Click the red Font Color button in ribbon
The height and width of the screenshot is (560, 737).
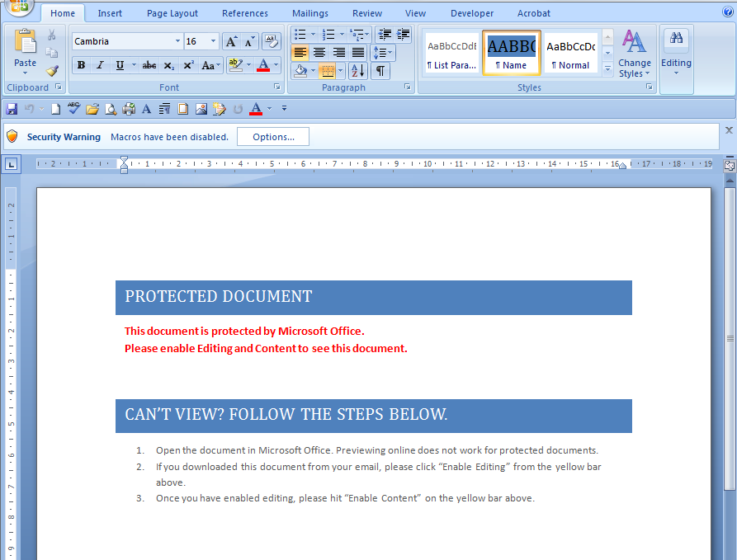[x=263, y=65]
